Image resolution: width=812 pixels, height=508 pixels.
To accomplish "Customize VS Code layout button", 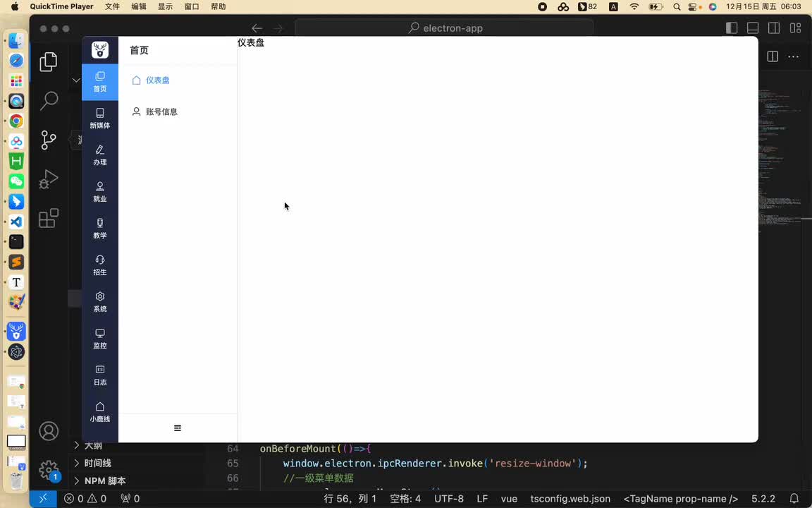I will 795,28.
